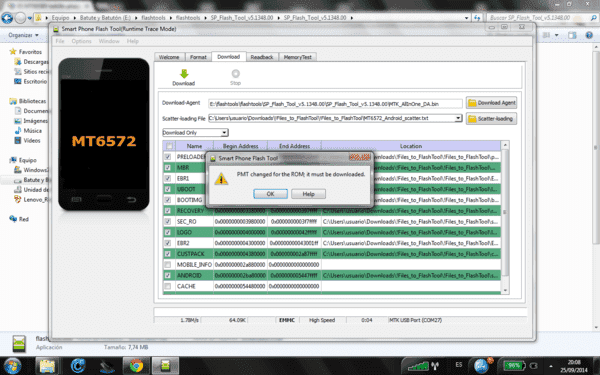
Task: Open Documentos library in Explorer sidebar
Action: coord(31,111)
